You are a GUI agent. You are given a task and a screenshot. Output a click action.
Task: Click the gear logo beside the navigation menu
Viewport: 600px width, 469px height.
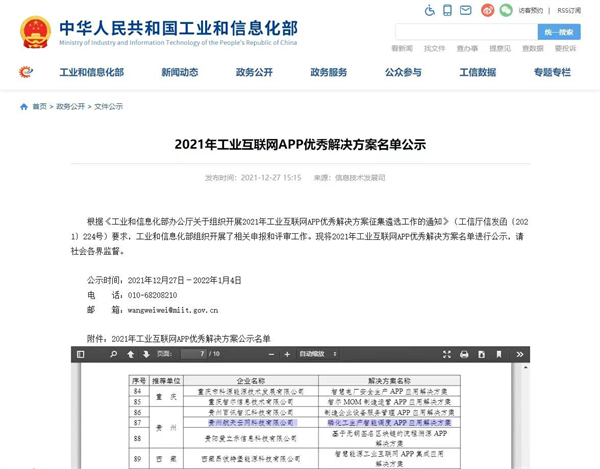click(x=26, y=72)
